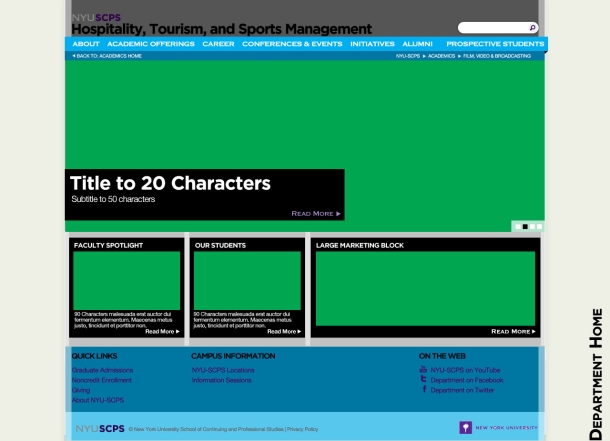Click Back to Academics Home link
Image resolution: width=610 pixels, height=441 pixels.
click(x=107, y=56)
